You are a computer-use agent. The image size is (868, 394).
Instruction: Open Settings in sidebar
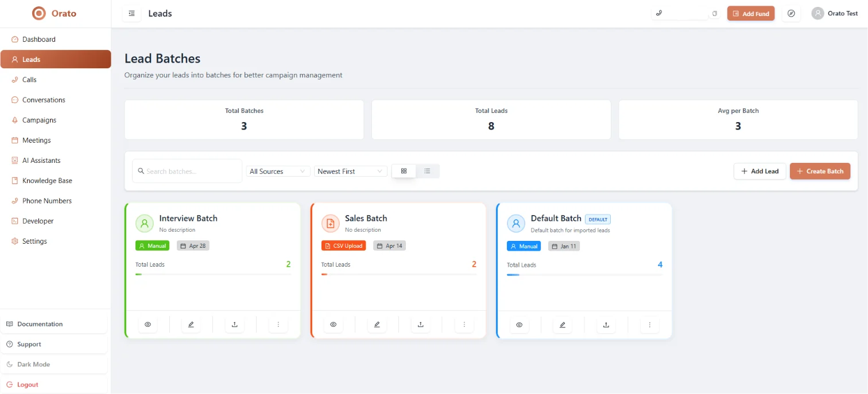(56, 241)
